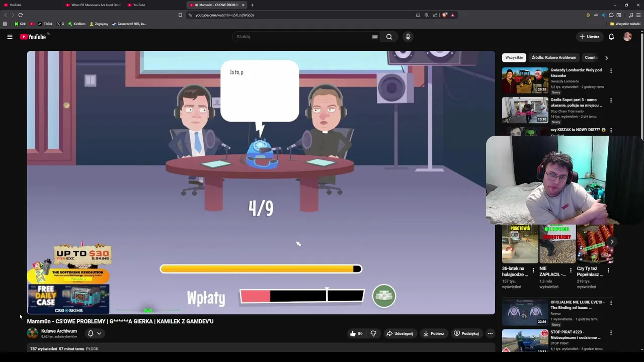Screen dimensions: 644x362
Task: Open Wszystkie zakładki bookmarks folder
Action: pyautogui.click(x=625, y=24)
